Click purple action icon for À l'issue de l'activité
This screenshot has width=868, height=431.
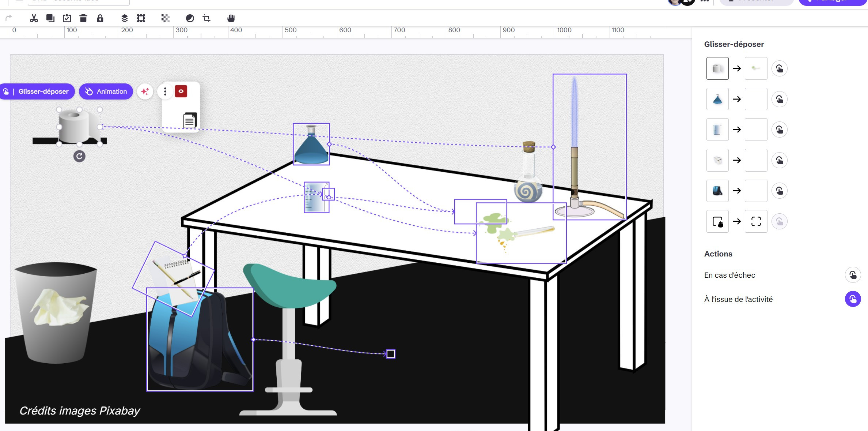pos(853,299)
